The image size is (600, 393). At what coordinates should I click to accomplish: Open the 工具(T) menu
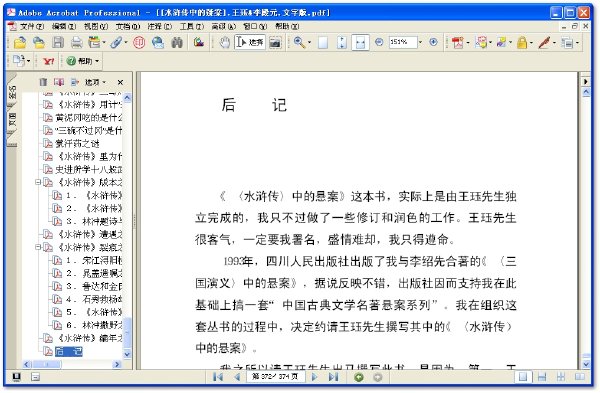click(192, 26)
